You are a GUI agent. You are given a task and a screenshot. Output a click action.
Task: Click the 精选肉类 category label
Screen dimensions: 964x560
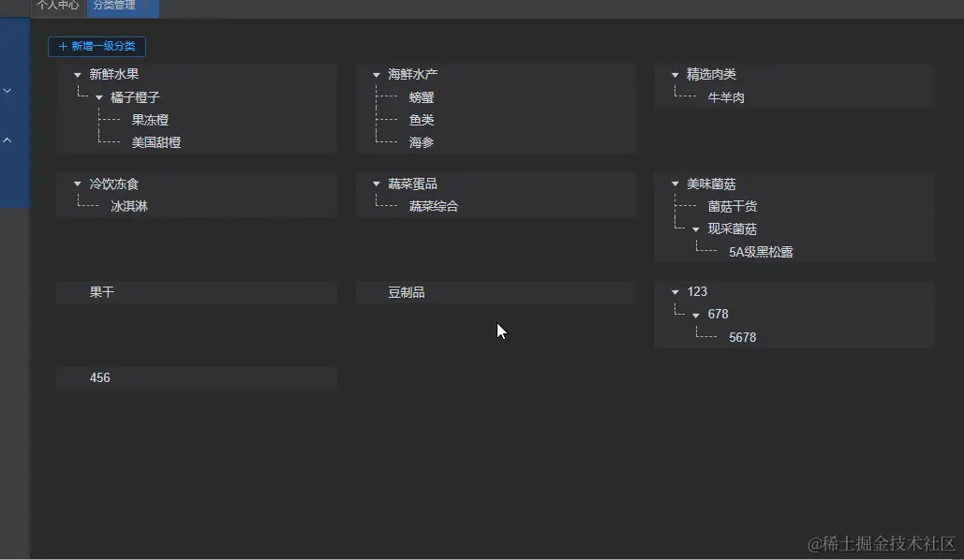tap(711, 74)
